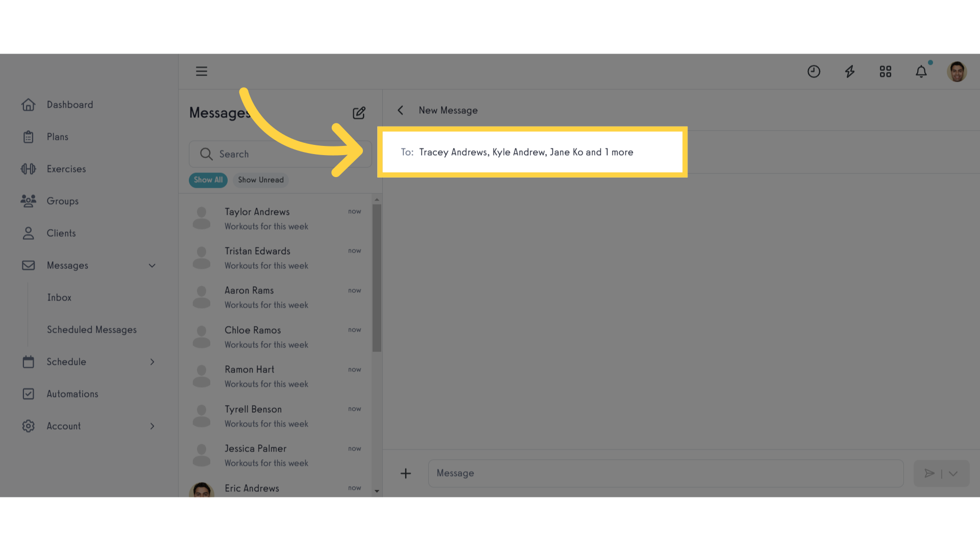Viewport: 980px width, 551px height.
Task: Click the lightning bolt quick actions icon
Action: tap(849, 71)
